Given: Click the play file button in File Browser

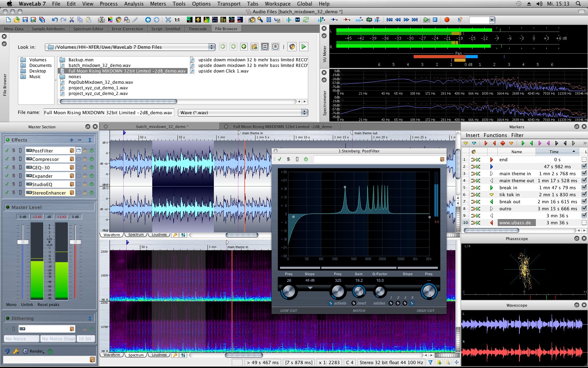Looking at the screenshot, I should pyautogui.click(x=303, y=47).
